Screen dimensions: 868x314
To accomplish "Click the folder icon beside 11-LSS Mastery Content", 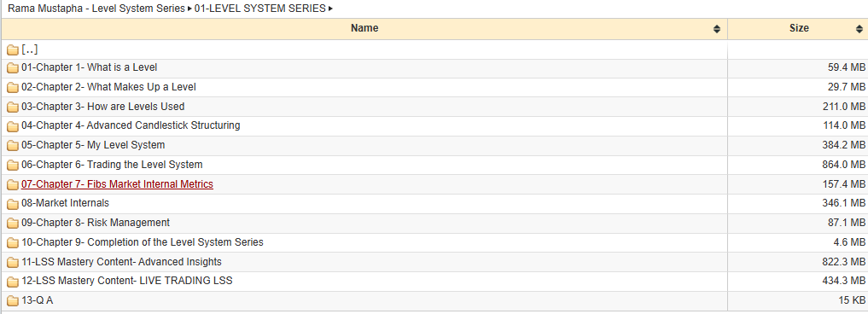I will (12, 262).
